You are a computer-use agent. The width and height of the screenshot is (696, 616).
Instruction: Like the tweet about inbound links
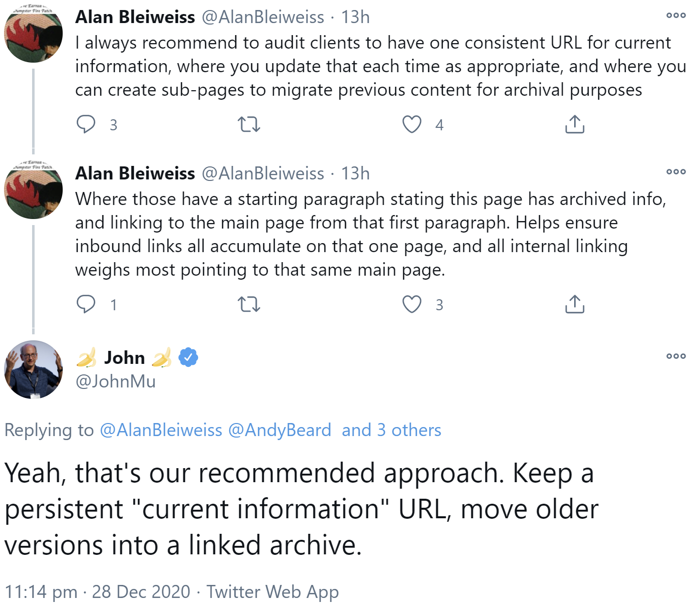[412, 304]
